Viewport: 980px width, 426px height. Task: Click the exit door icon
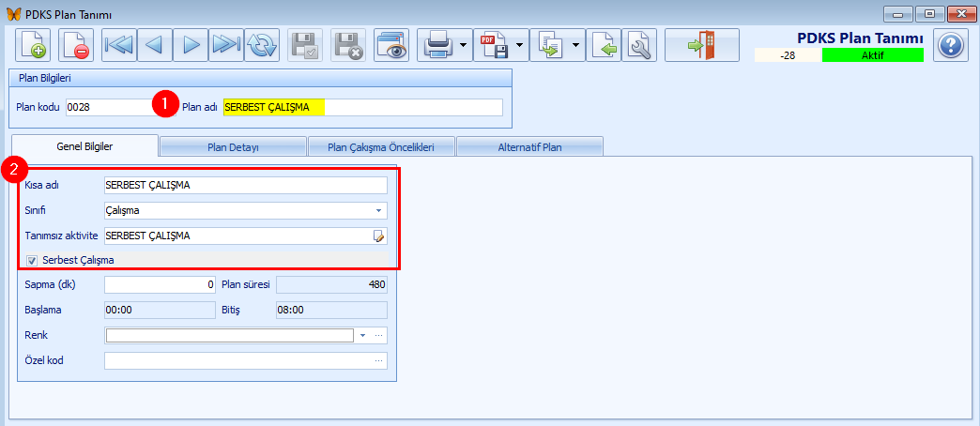702,45
